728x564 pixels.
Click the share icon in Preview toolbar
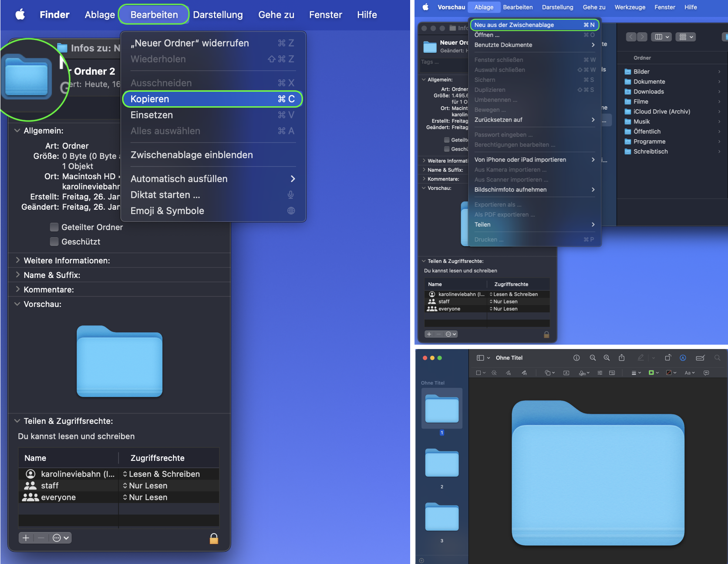tap(622, 358)
